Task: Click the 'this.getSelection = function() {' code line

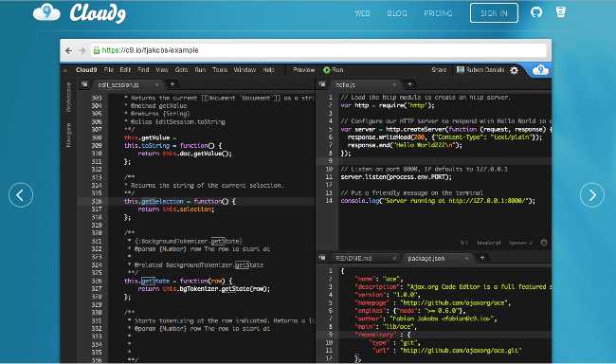Action: 179,201
